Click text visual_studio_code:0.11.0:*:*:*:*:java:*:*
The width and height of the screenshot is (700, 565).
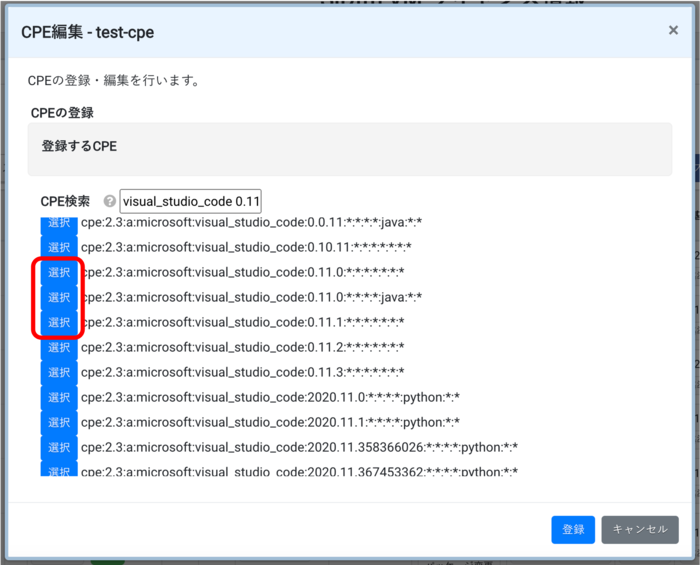click(x=251, y=297)
